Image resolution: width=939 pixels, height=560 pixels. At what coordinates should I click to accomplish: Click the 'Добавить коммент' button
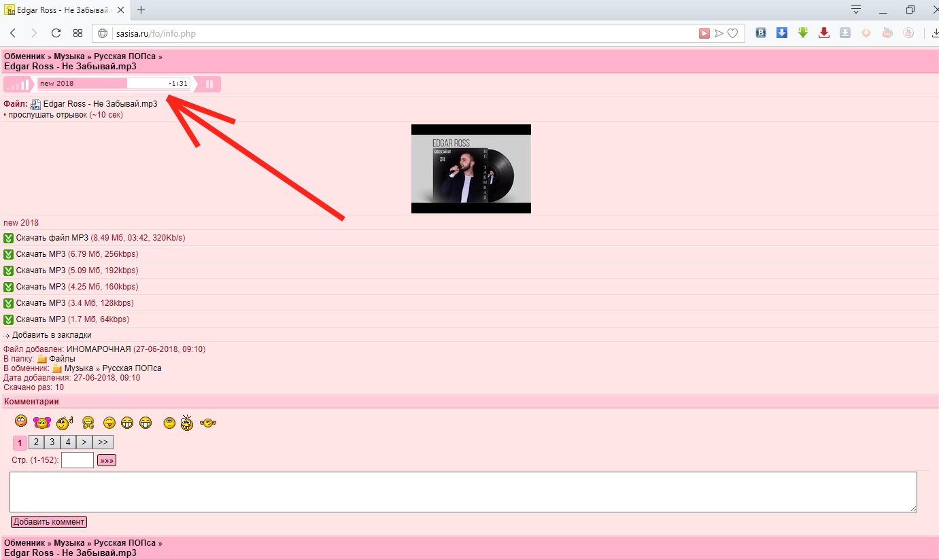coord(49,522)
